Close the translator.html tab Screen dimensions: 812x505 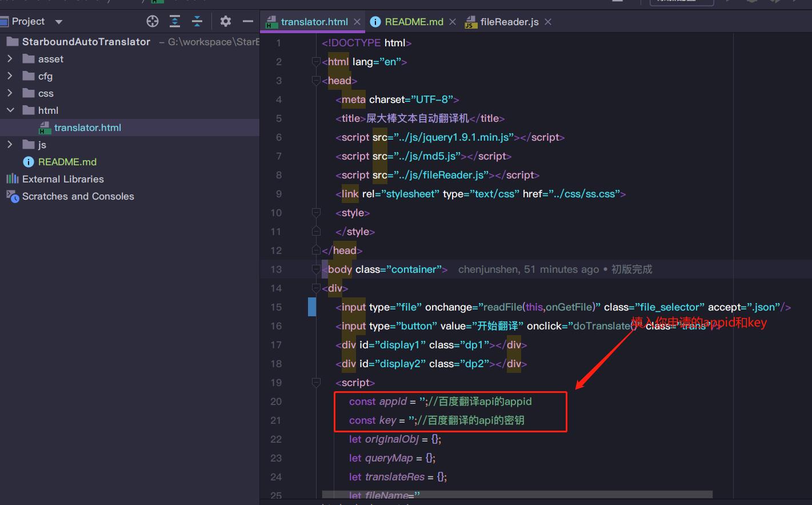(357, 22)
